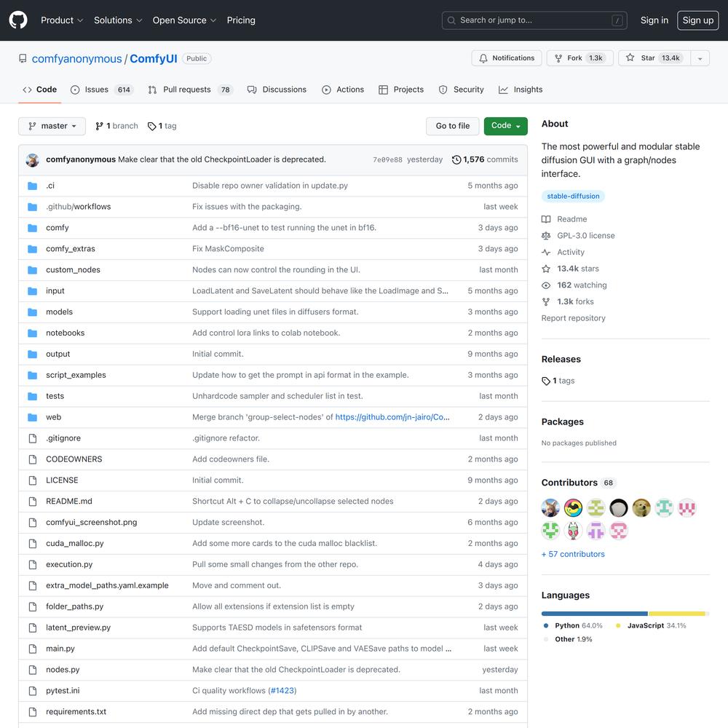Click the folder icon for notebooks

point(32,333)
